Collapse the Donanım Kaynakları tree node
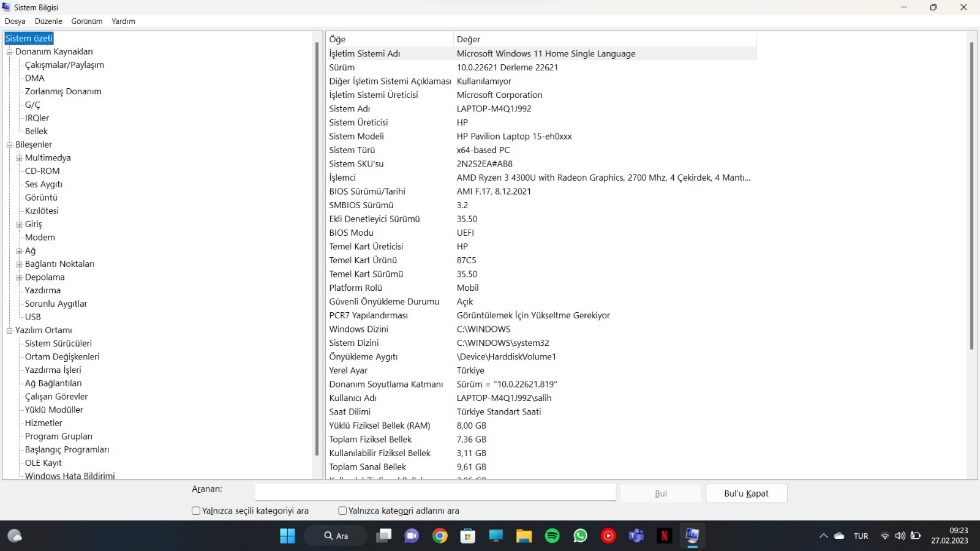This screenshot has width=980, height=551. 10,52
